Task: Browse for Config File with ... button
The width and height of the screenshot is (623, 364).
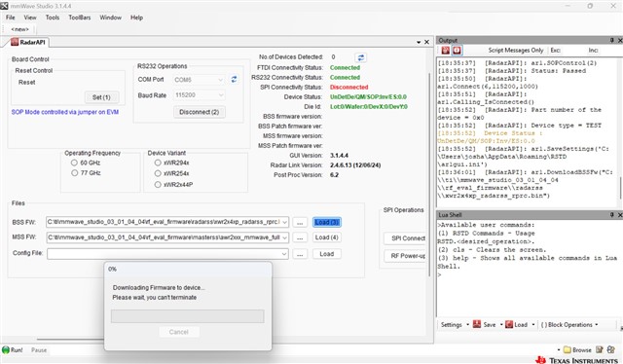Action: click(x=300, y=254)
